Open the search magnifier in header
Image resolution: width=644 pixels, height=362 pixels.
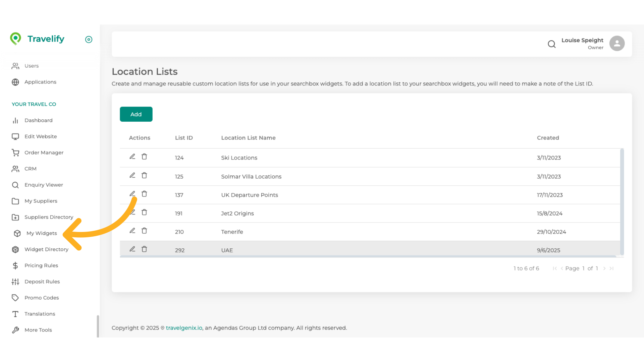[x=551, y=44]
